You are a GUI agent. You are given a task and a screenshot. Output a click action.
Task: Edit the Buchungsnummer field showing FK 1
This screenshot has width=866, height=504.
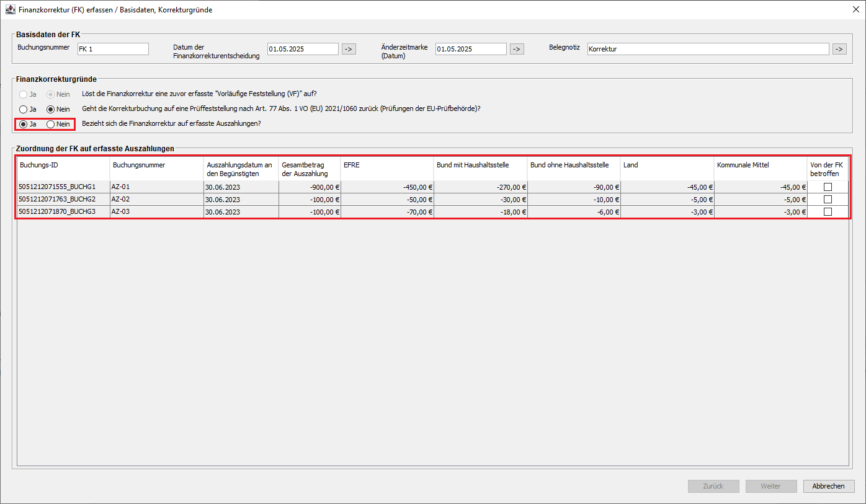pos(113,49)
